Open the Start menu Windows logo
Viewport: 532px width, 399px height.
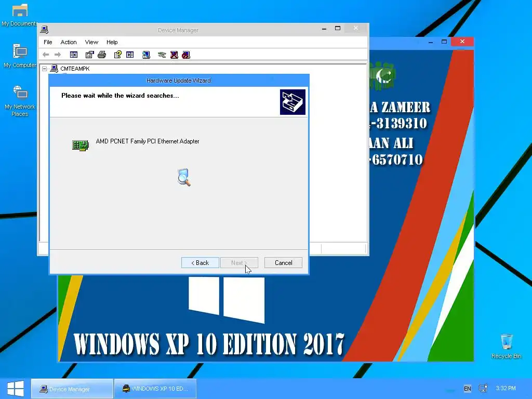click(x=16, y=389)
